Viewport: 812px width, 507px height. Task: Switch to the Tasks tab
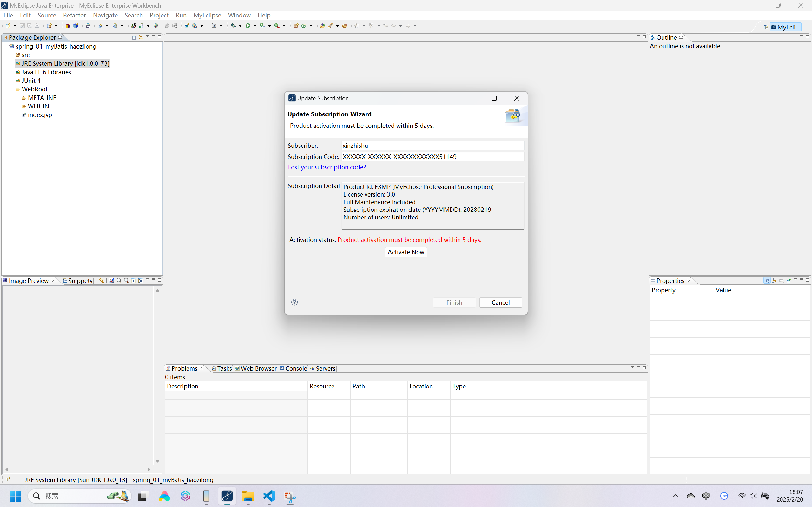[x=221, y=368]
